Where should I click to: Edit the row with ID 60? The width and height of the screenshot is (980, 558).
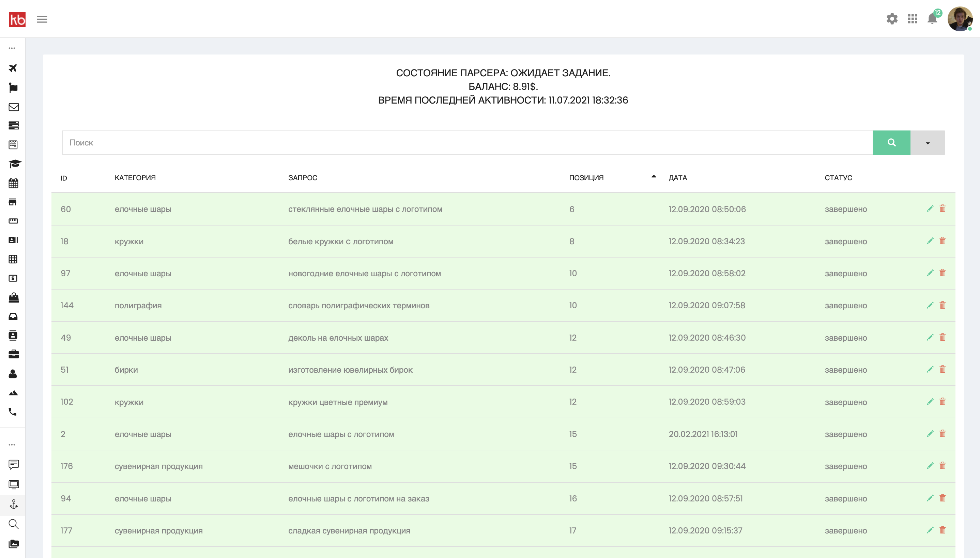click(x=930, y=208)
